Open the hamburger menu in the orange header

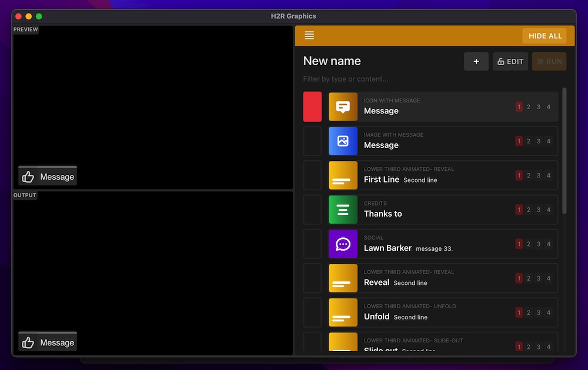click(309, 36)
